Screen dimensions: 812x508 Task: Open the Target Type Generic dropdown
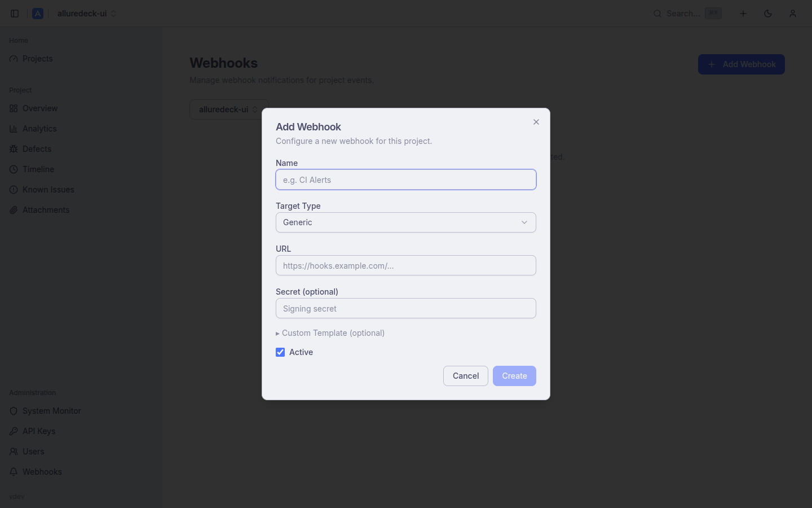click(406, 222)
